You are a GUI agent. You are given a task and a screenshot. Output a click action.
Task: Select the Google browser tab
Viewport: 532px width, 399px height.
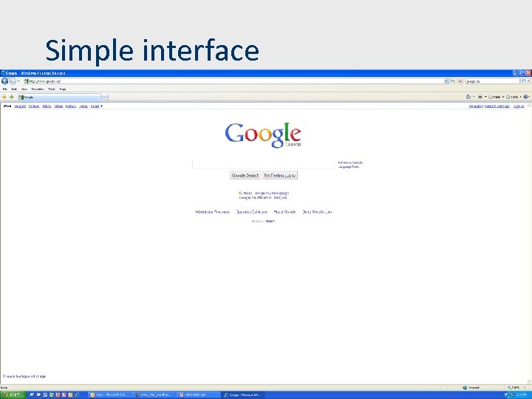click(59, 98)
